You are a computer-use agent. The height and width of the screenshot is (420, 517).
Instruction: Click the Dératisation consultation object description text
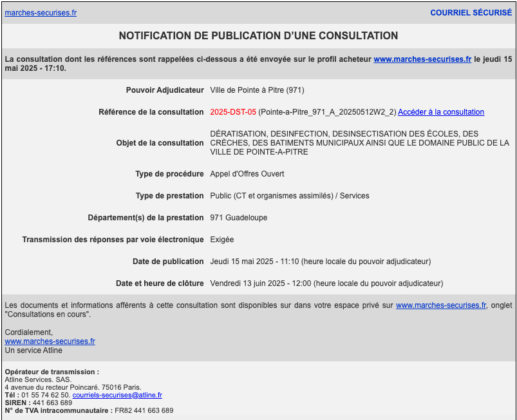(359, 143)
